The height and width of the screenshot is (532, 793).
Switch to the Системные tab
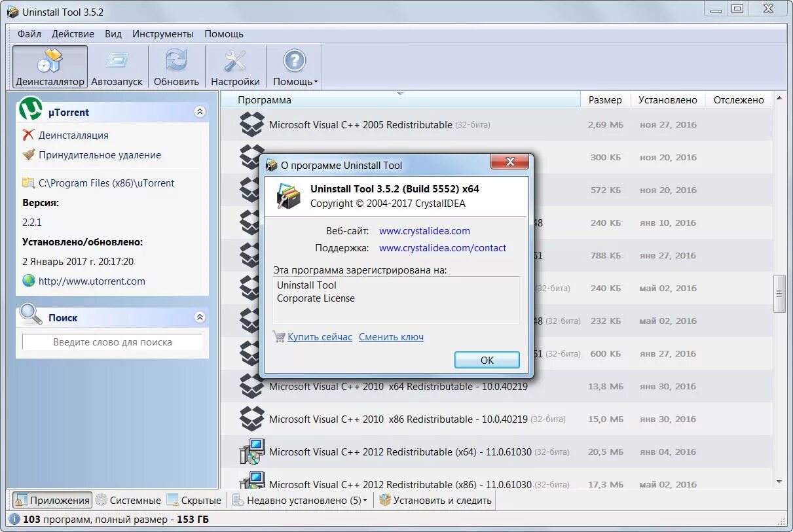pos(128,500)
